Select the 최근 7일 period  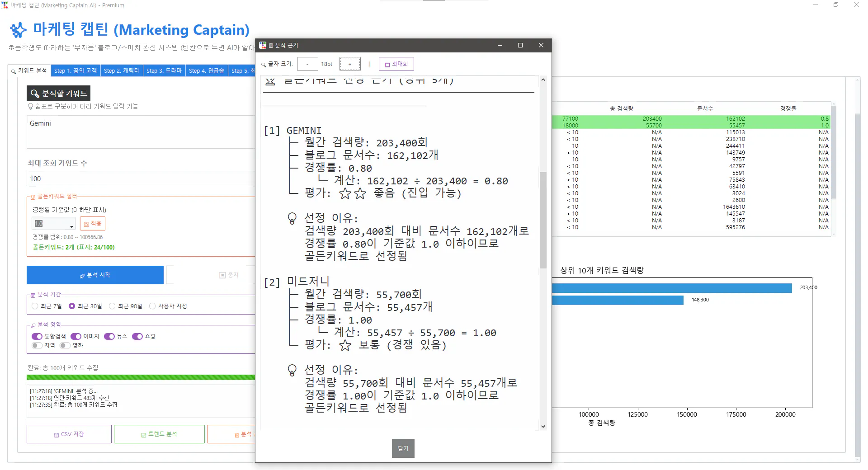point(47,306)
